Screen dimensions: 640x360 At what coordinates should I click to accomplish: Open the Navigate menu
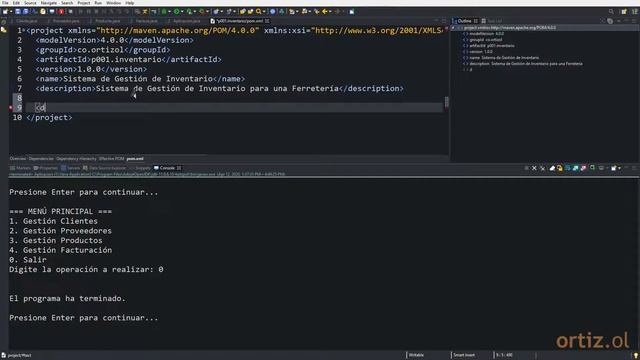coord(49,3)
